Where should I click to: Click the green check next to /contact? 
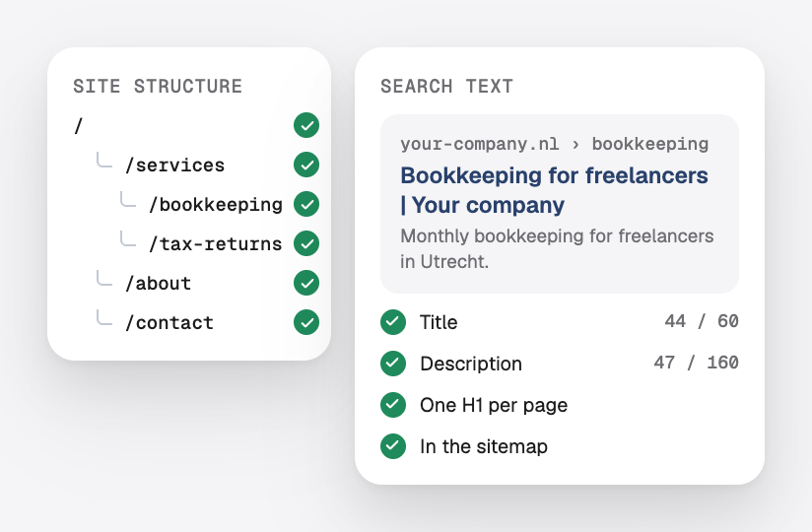click(x=306, y=322)
